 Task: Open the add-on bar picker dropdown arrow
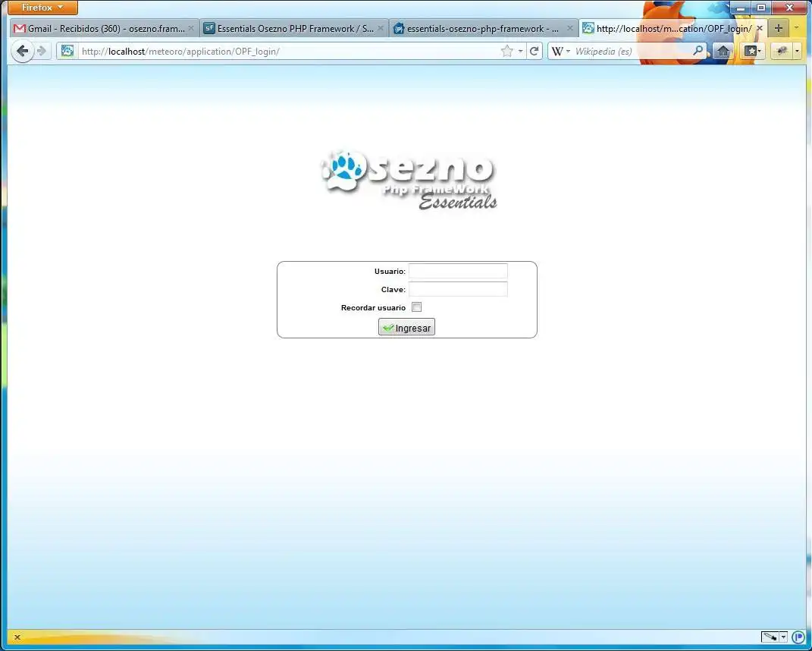[x=783, y=637]
